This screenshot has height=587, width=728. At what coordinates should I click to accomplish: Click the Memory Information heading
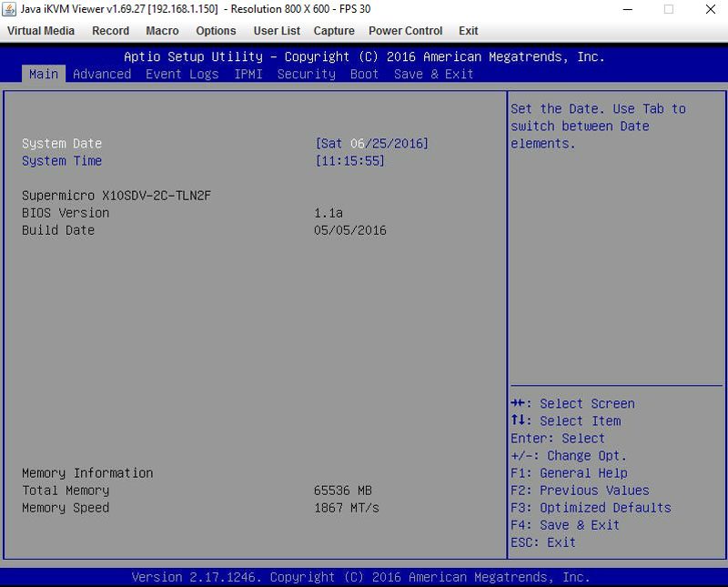[x=87, y=472]
